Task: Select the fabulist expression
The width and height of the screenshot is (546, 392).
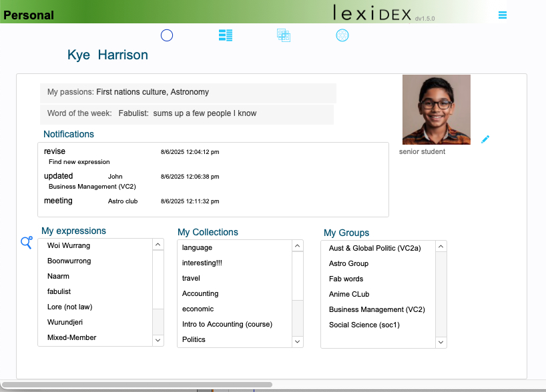Action: coord(59,291)
